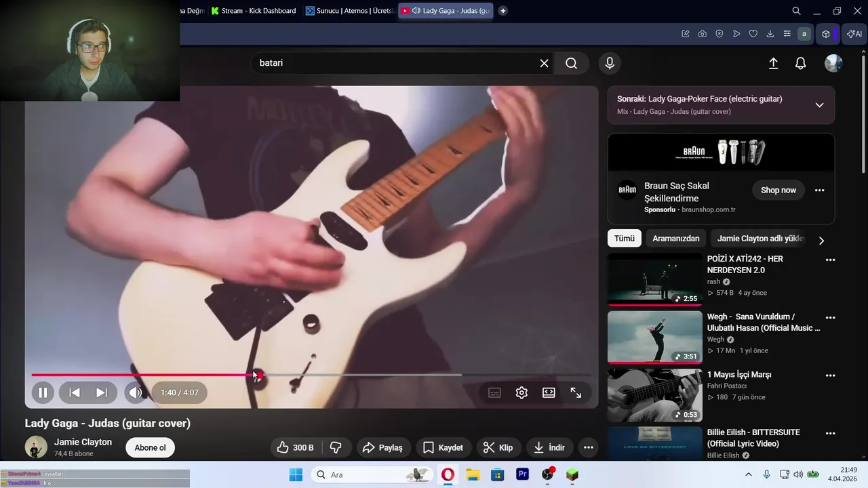Select 'Jamie Clayton adlı yükle...' chip
Screen dimensions: 868x488
pyautogui.click(x=760, y=239)
